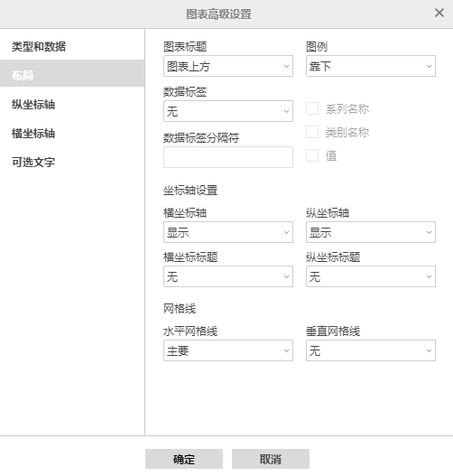Screen dimensions: 453x476
Task: Click the 确定 button
Action: (184, 459)
